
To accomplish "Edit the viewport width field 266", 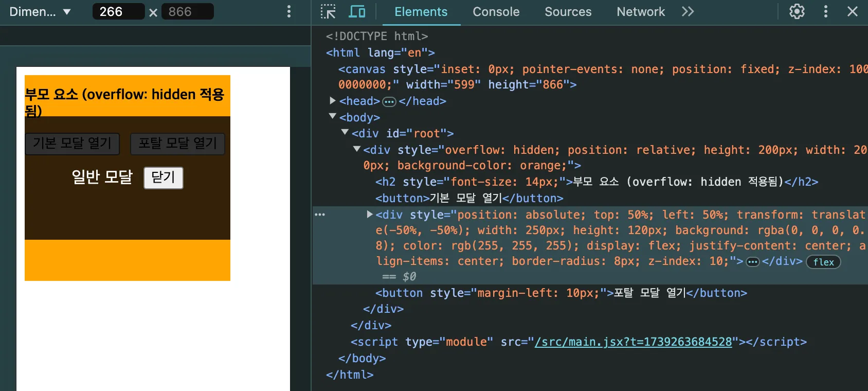I will (x=118, y=11).
